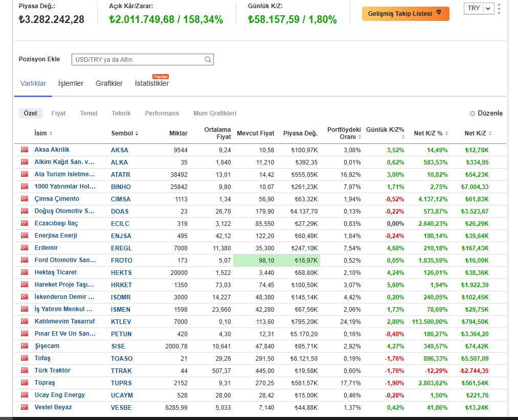Click the KTLEV symbol link
518x420 pixels.
coord(121,321)
